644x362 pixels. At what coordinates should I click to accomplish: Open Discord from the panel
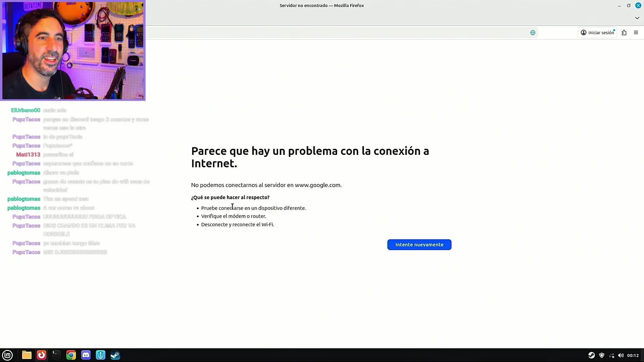[x=86, y=355]
